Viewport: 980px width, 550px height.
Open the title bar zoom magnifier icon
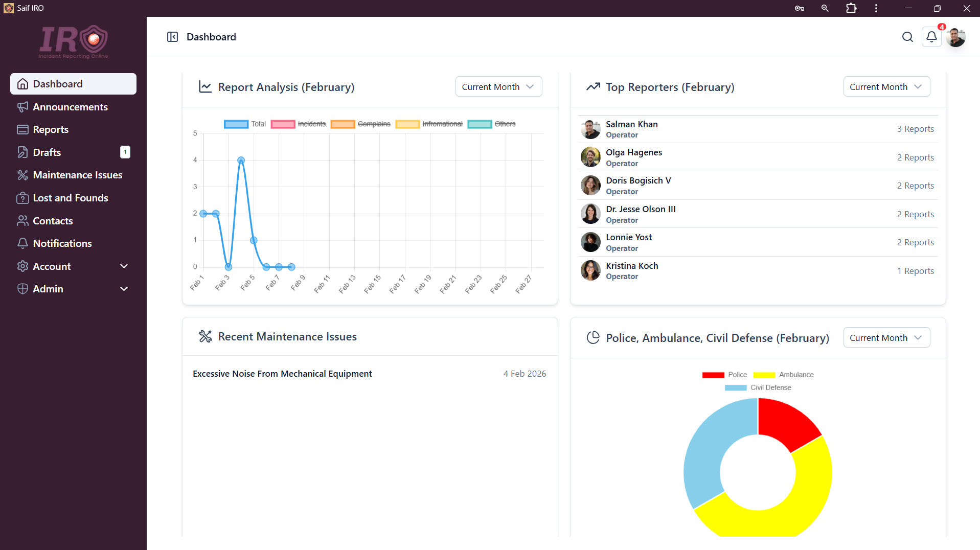click(x=825, y=8)
